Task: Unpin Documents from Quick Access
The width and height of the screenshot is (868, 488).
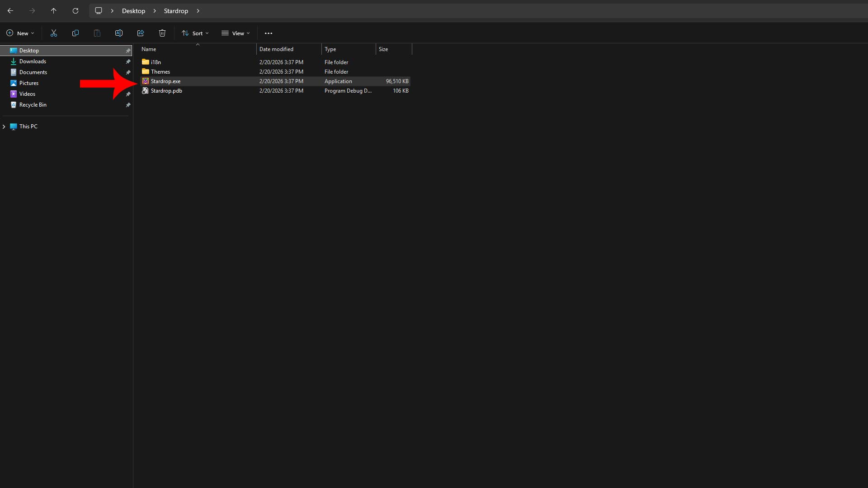Action: click(128, 72)
